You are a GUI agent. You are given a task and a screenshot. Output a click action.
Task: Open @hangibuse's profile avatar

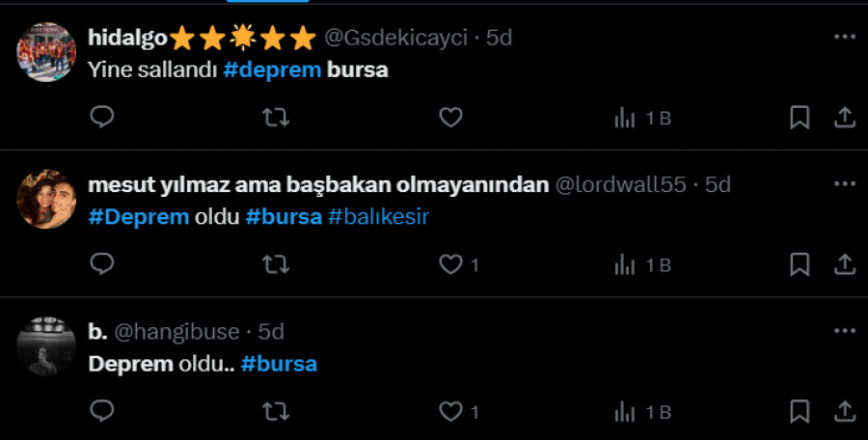coord(46,346)
